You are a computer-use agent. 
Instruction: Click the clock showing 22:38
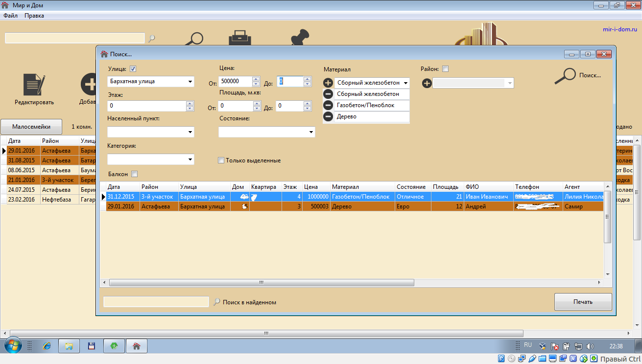coord(616,346)
